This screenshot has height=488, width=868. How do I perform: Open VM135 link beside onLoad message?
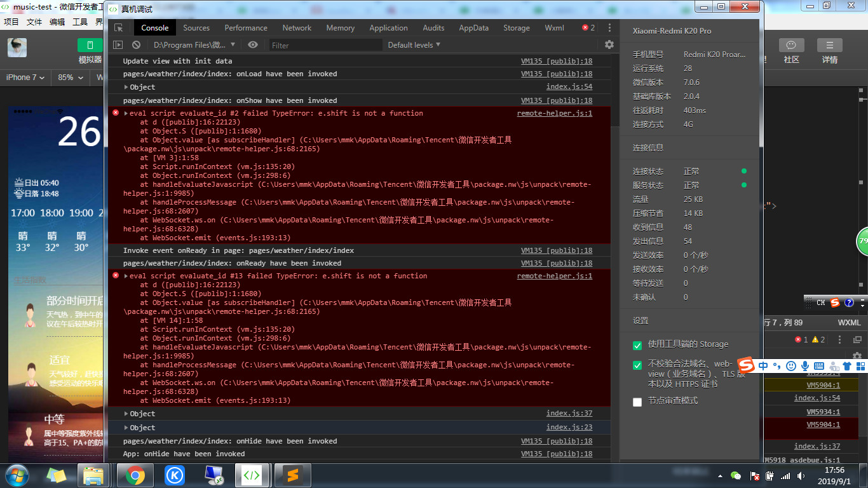tap(557, 74)
